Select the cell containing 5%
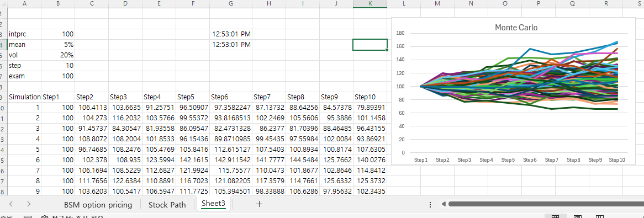Image resolution: width=644 pixels, height=218 pixels. point(58,44)
